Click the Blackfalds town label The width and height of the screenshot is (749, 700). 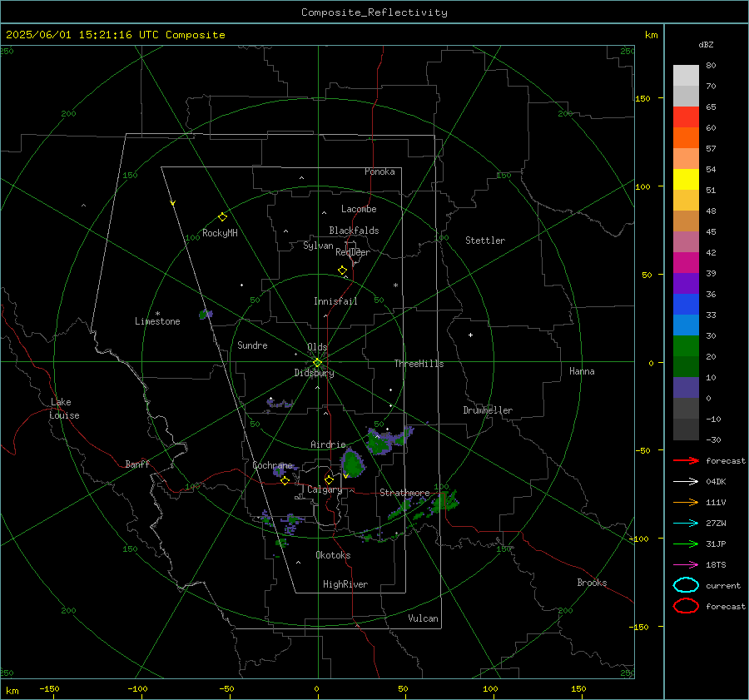pos(354,231)
